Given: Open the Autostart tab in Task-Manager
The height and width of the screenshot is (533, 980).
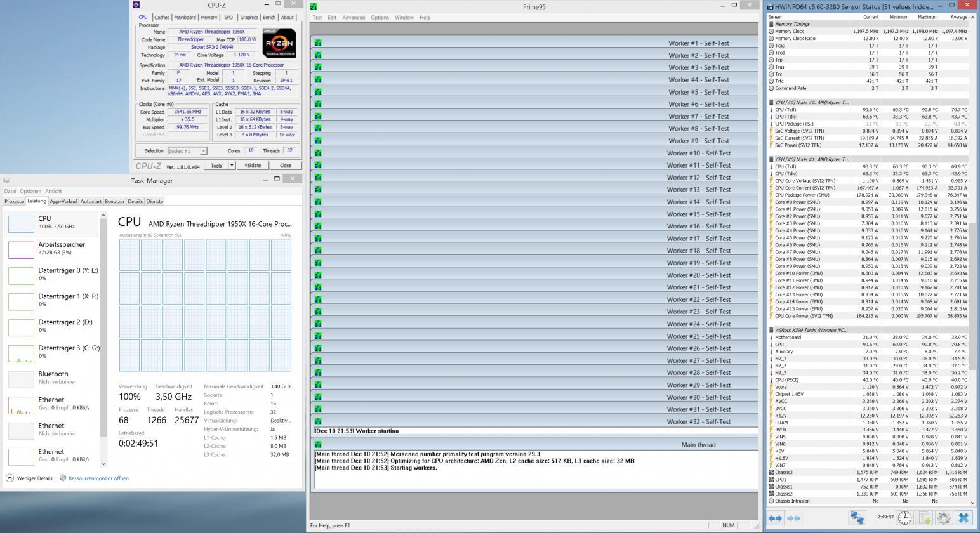Looking at the screenshot, I should coord(91,201).
